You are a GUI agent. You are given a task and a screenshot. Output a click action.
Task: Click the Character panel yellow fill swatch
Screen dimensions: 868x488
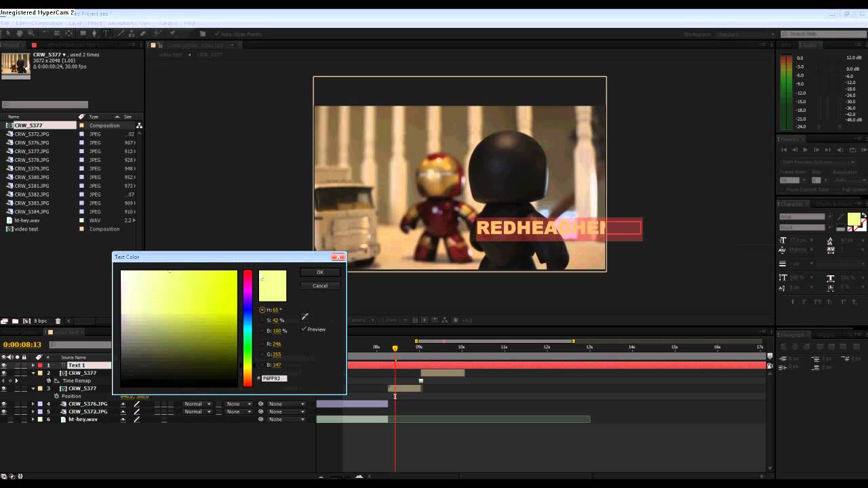click(x=853, y=219)
